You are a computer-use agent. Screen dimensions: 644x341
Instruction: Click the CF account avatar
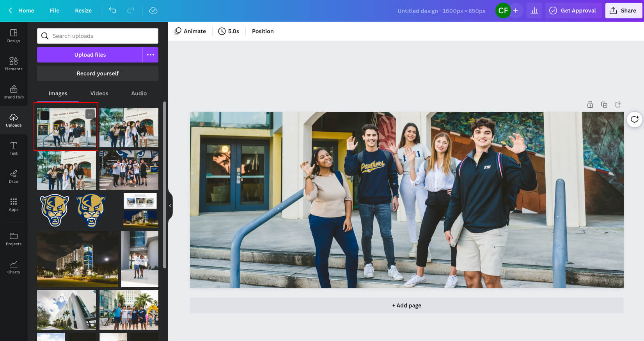503,11
